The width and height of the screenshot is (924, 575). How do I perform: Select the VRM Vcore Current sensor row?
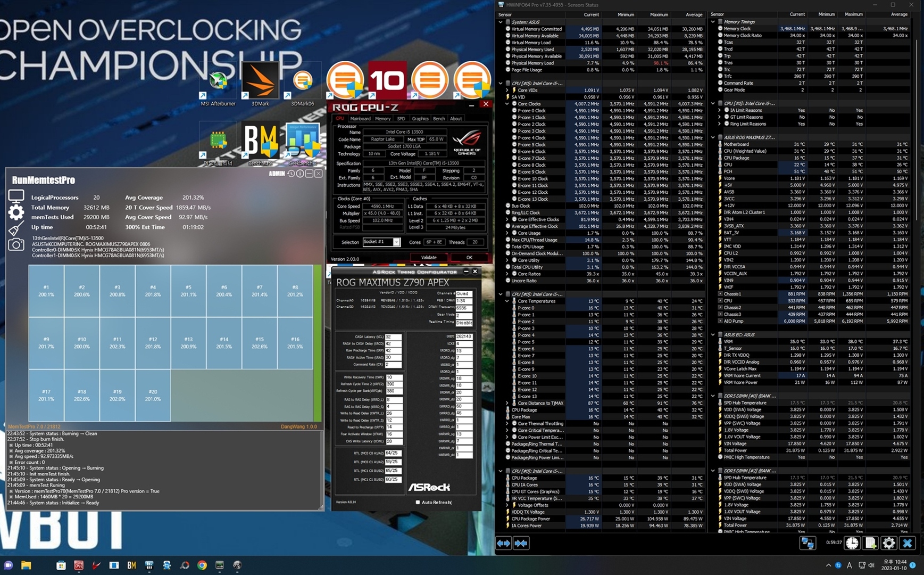pyautogui.click(x=813, y=375)
